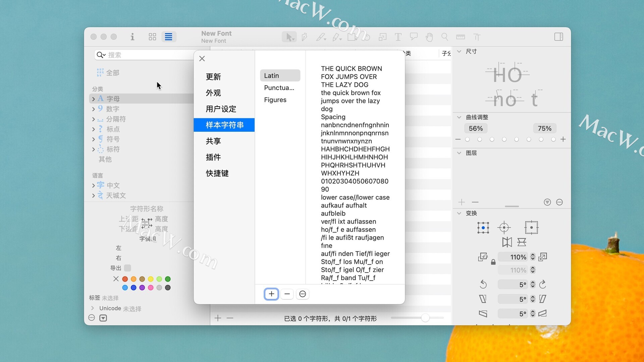644x362 pixels.
Task: Click the rotate counterclockwise icon
Action: 483,285
